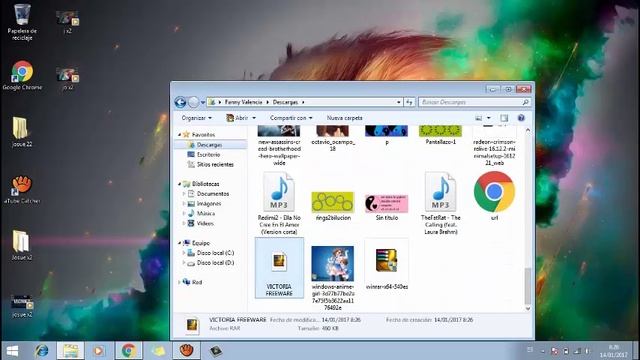Launch aTube Catcher desktop shortcut

pyautogui.click(x=22, y=189)
